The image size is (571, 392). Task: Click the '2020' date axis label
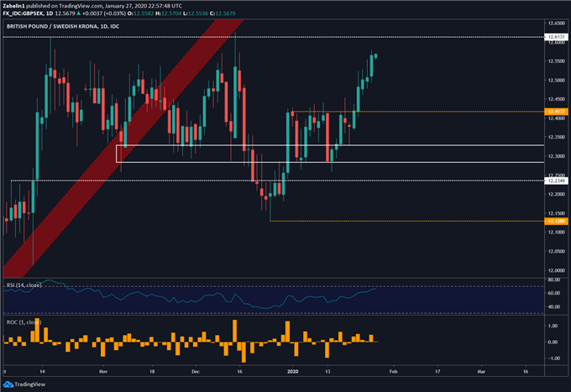[293, 372]
